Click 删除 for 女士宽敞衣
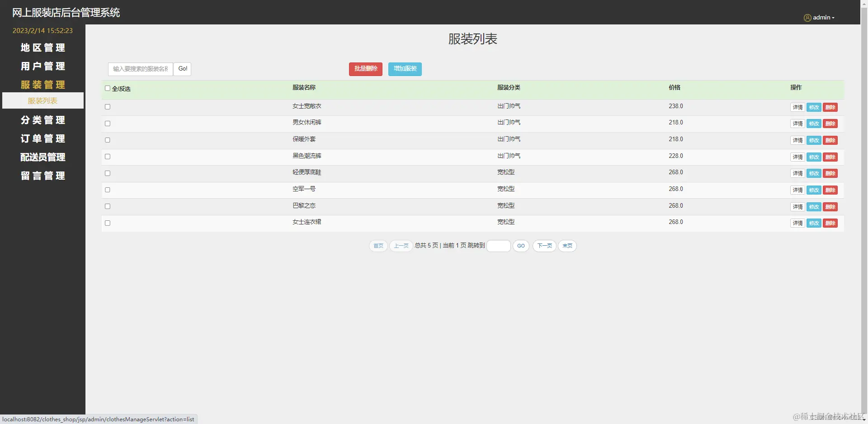Viewport: 868px width, 424px height. click(x=830, y=107)
